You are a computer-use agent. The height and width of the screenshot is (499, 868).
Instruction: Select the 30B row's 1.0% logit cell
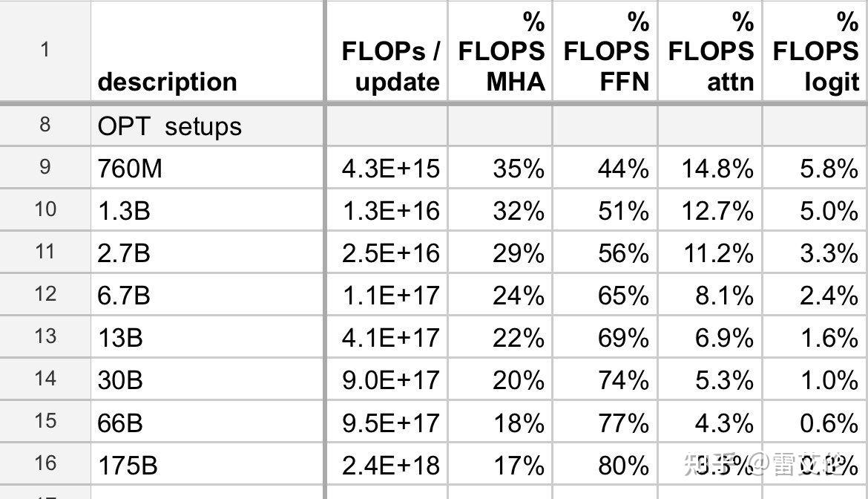(815, 380)
